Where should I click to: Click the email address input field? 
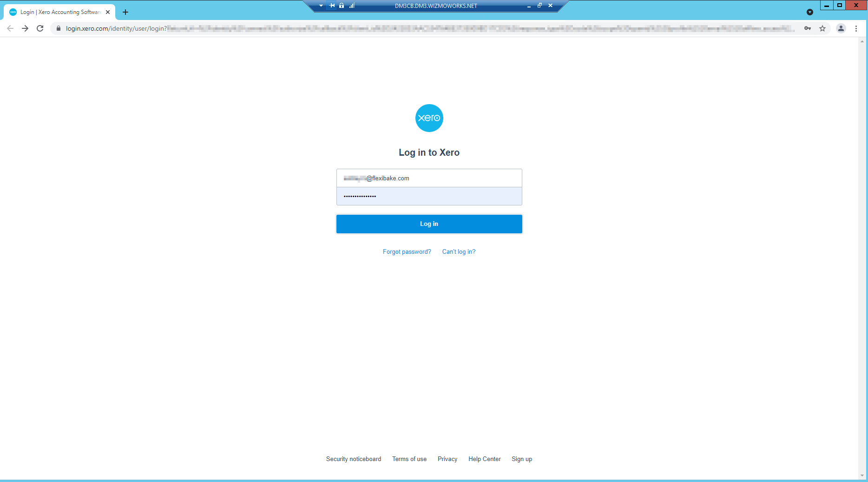(429, 178)
